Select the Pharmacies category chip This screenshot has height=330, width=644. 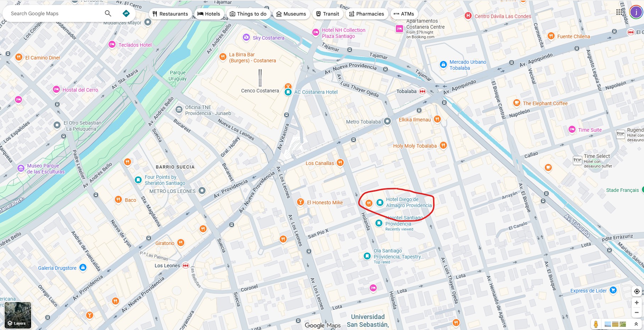tap(366, 14)
